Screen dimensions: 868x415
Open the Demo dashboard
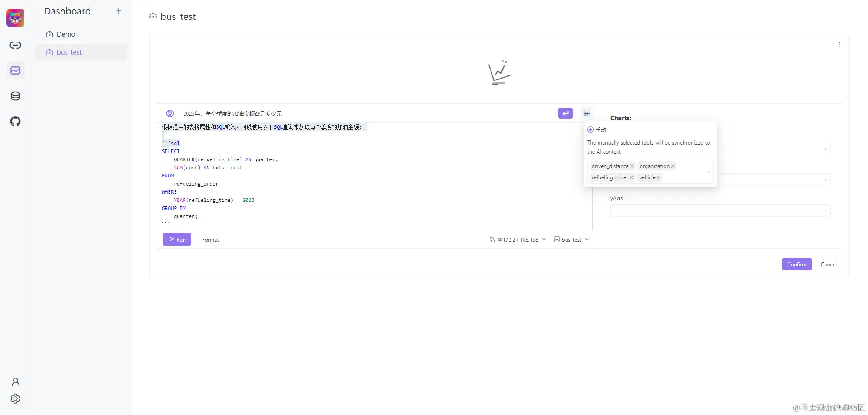click(81, 34)
